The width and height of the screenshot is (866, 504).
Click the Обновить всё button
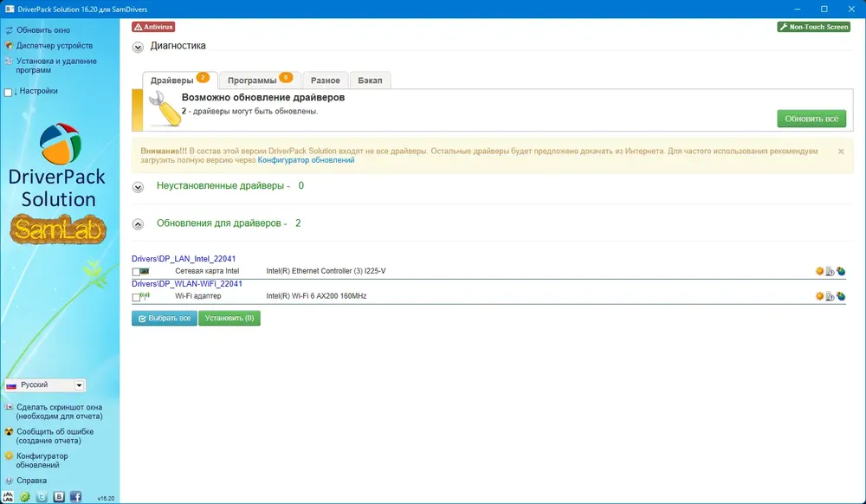tap(811, 119)
